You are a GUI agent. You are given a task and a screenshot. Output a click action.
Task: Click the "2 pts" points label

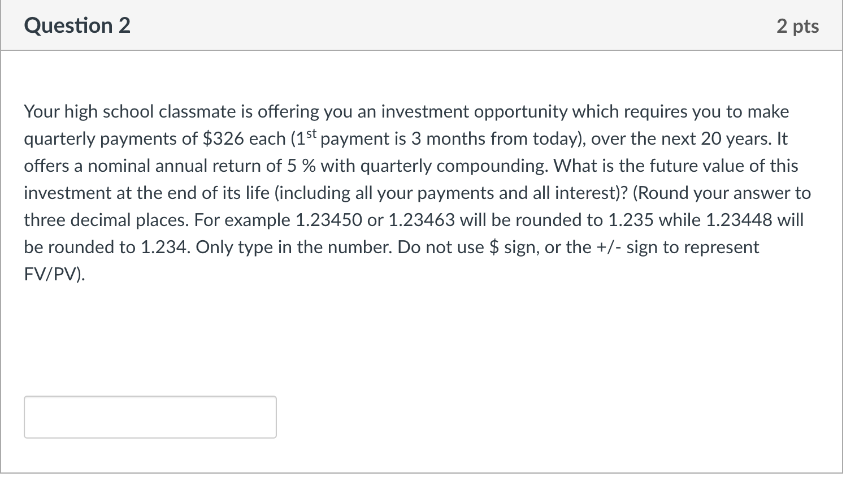(797, 26)
